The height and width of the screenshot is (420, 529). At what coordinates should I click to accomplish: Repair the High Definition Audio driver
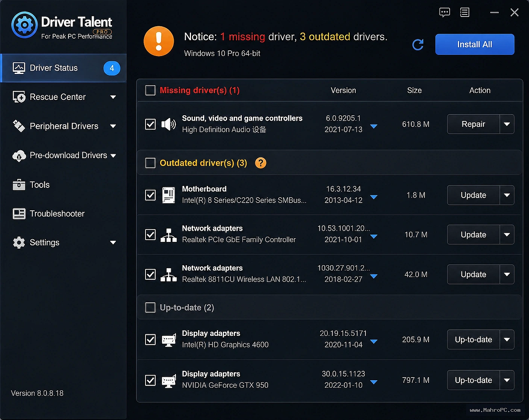pyautogui.click(x=473, y=124)
